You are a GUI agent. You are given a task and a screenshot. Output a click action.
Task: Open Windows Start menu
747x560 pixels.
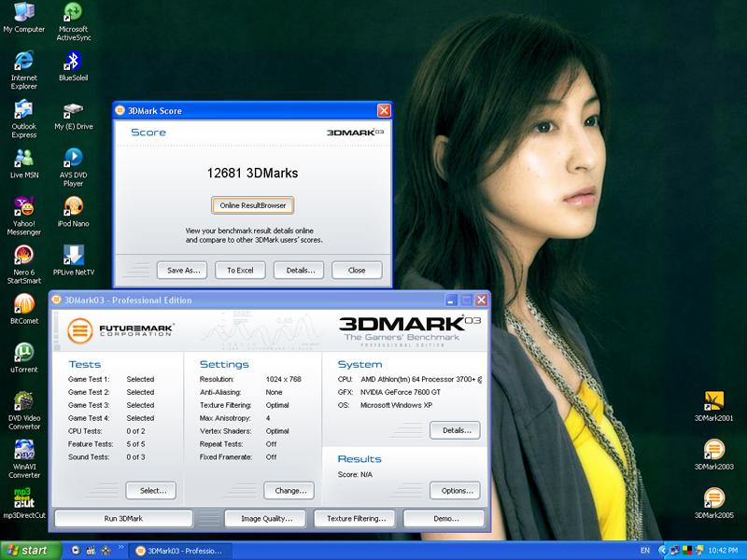31,551
